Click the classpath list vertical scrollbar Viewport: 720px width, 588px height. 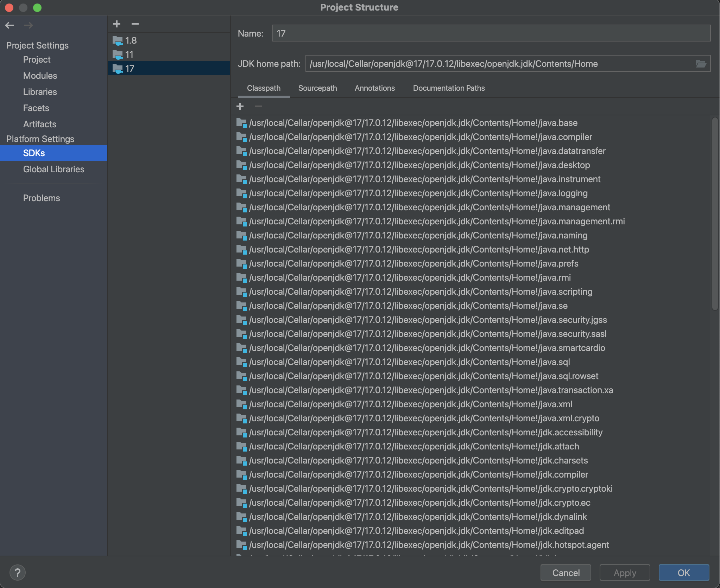(x=715, y=214)
